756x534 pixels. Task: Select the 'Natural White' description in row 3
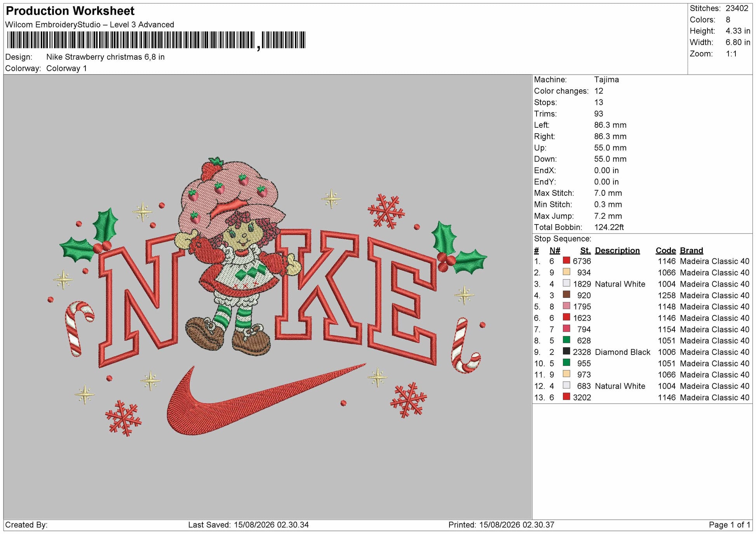click(x=620, y=284)
